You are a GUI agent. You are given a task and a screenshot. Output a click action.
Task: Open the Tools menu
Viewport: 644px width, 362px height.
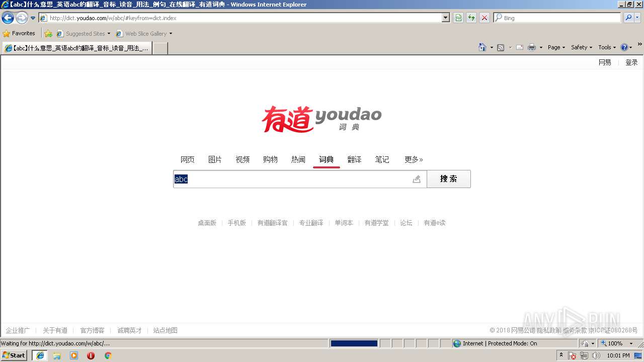pyautogui.click(x=607, y=47)
